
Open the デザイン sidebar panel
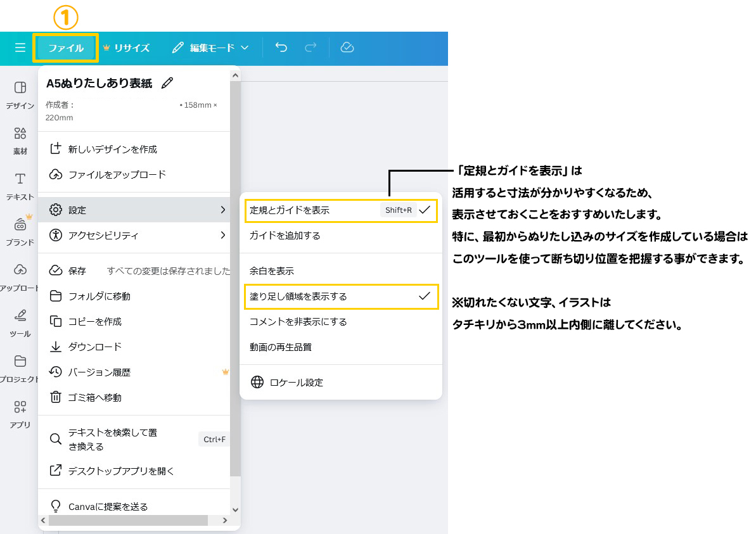point(20,94)
